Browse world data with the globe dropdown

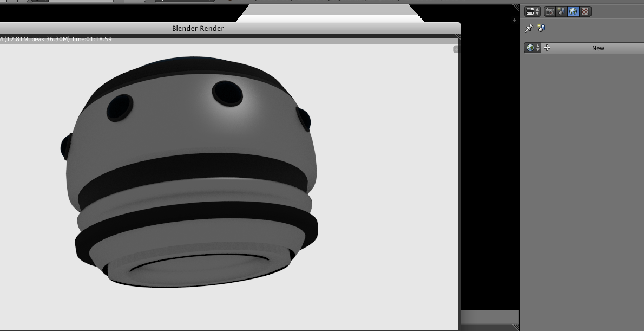click(533, 48)
